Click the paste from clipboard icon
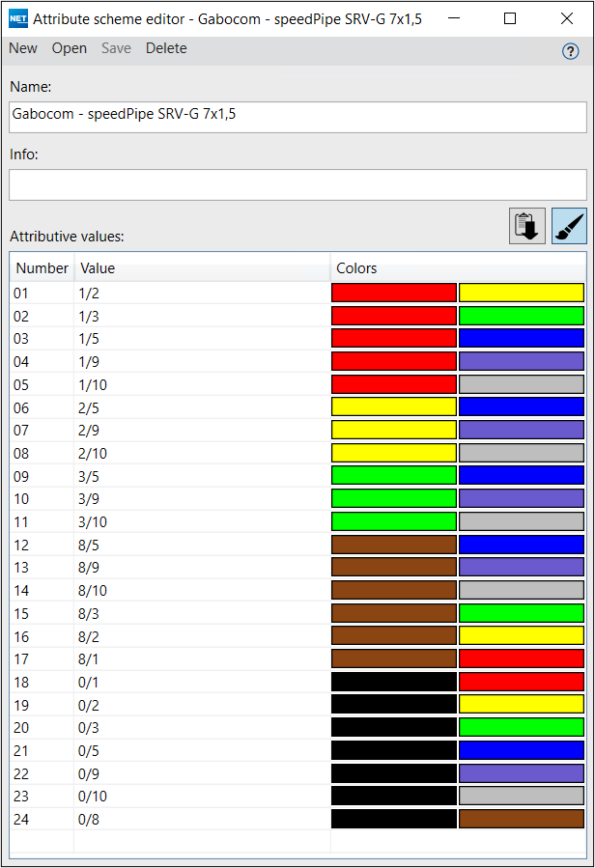 tap(526, 226)
